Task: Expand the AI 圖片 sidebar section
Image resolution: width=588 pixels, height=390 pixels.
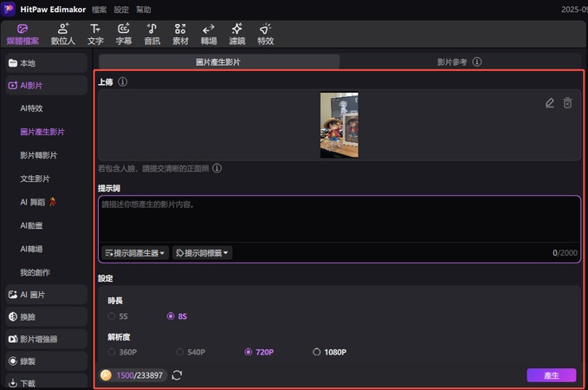Action: [x=47, y=295]
